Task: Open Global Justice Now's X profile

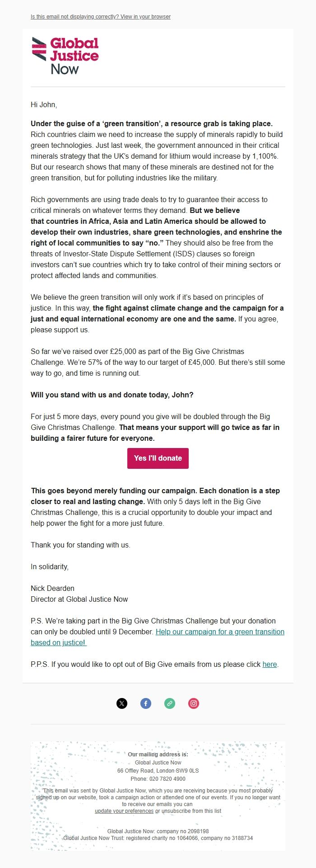Action: pos(121,703)
